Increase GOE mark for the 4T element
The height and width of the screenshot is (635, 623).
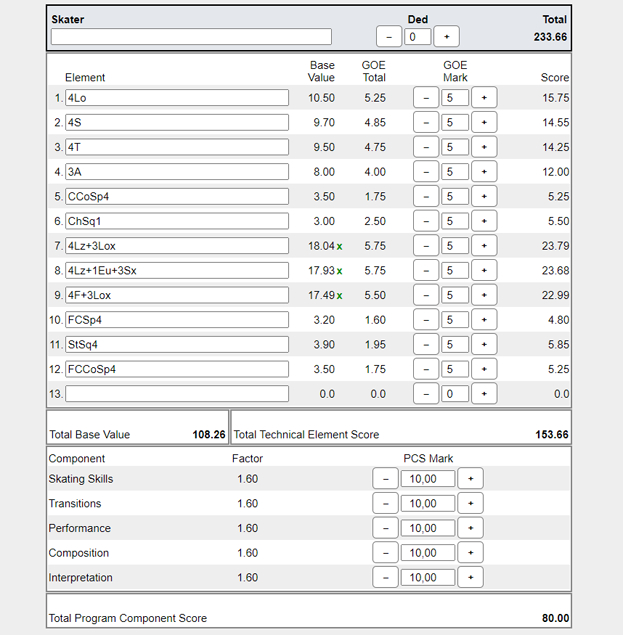(x=484, y=147)
